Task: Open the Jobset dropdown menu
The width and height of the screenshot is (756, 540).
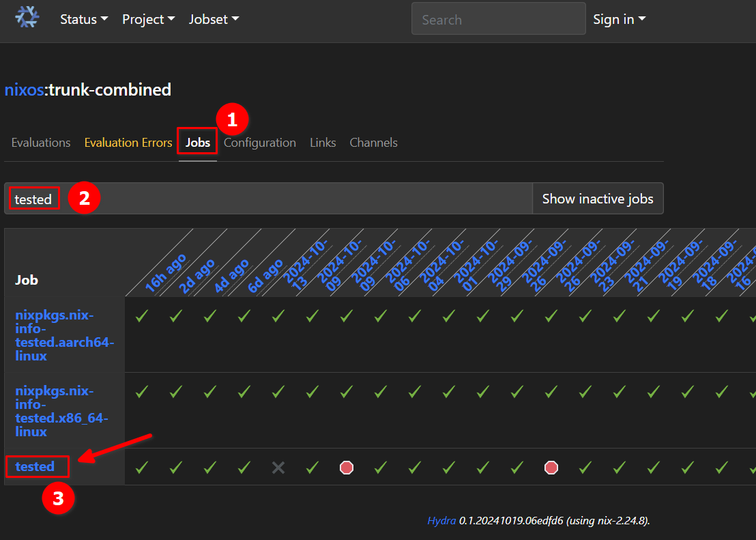Action: (x=214, y=19)
